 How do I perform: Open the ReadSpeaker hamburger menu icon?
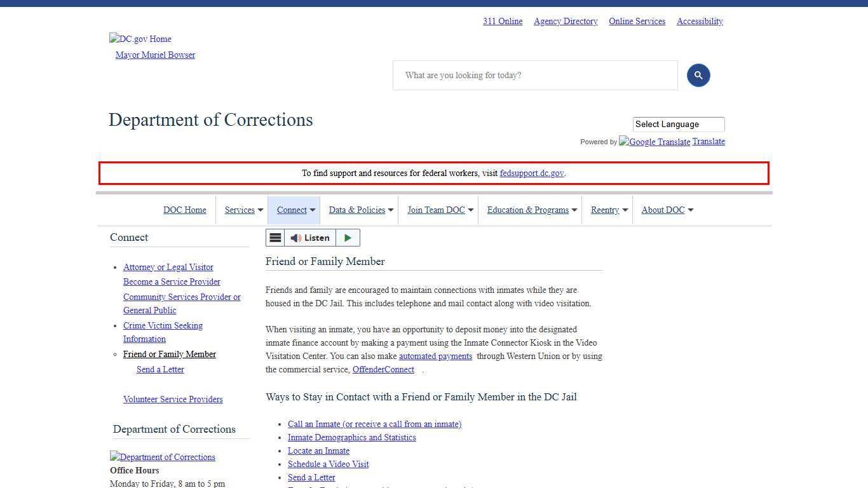point(275,238)
